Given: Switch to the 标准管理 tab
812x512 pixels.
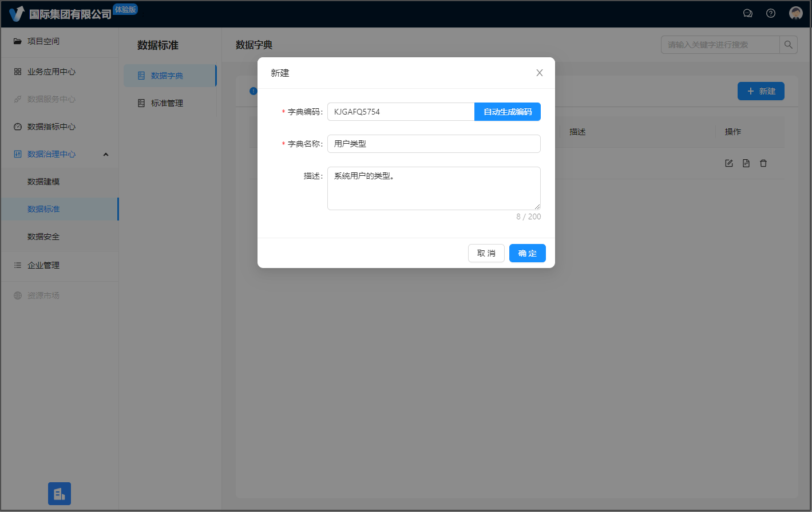Looking at the screenshot, I should (x=167, y=103).
